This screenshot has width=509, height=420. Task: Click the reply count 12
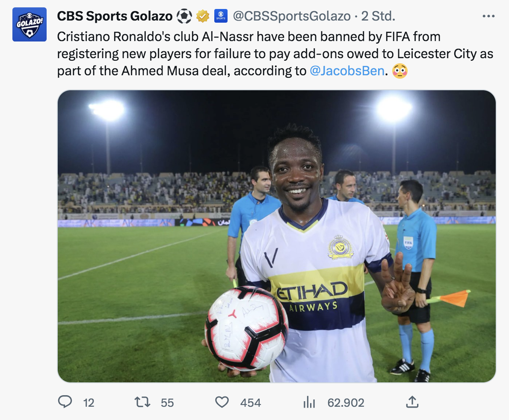89,402
